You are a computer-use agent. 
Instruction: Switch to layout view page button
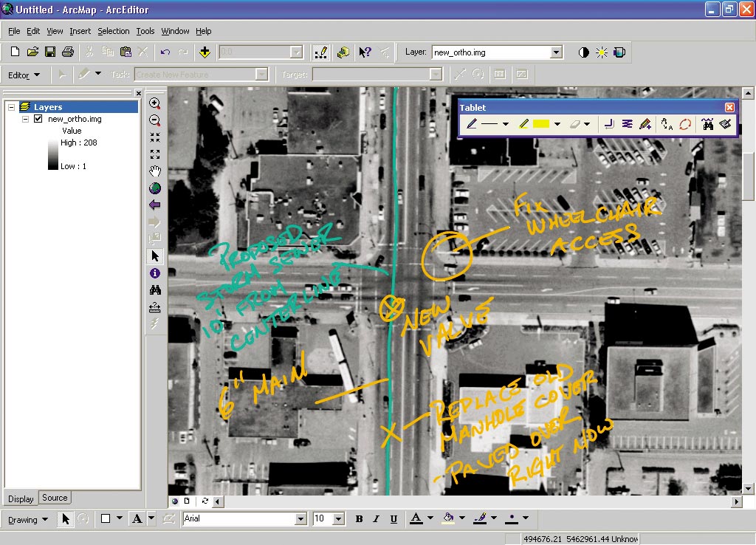[x=187, y=501]
